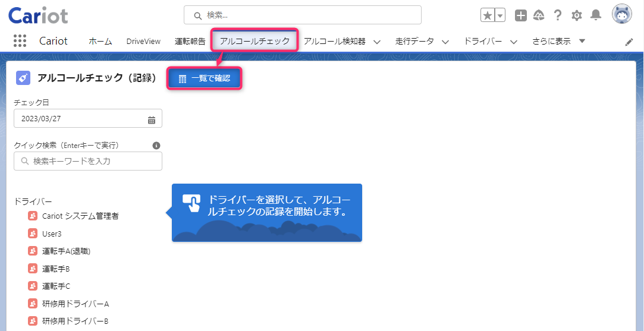Open the アルコール検知器 tab
644x331 pixels.
click(x=335, y=41)
